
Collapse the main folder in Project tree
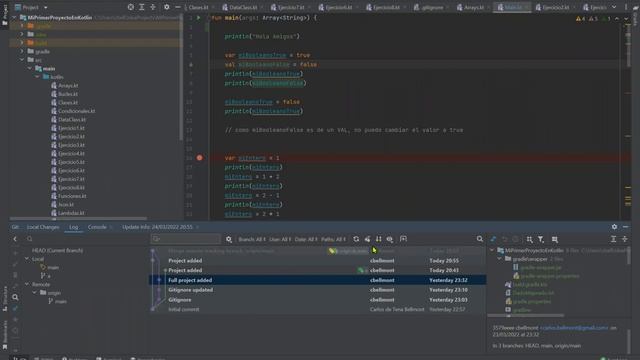point(30,69)
